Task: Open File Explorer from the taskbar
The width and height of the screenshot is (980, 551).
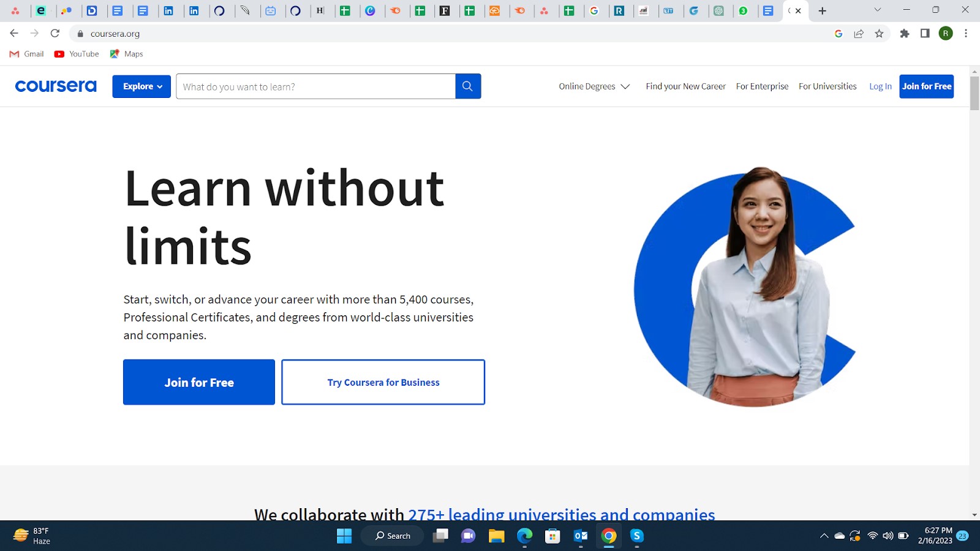Action: coord(496,536)
